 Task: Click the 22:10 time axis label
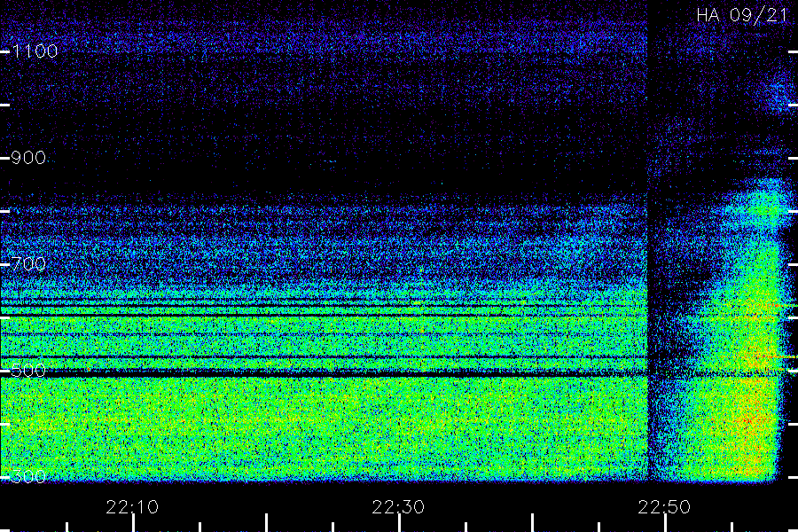[132, 507]
